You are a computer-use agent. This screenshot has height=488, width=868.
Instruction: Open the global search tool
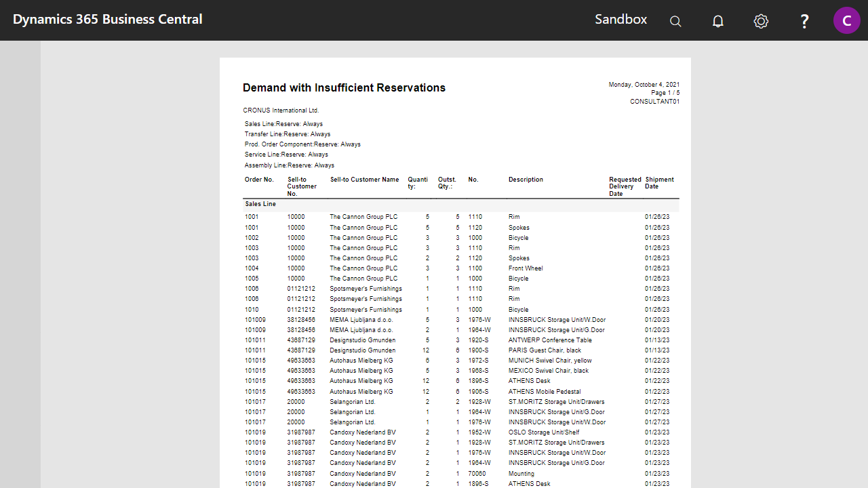pos(675,21)
